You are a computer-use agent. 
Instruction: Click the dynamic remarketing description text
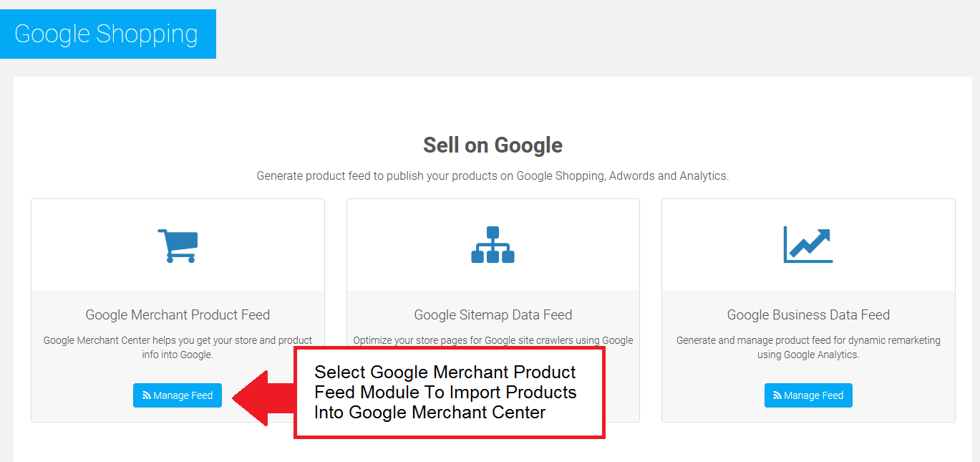coord(808,347)
